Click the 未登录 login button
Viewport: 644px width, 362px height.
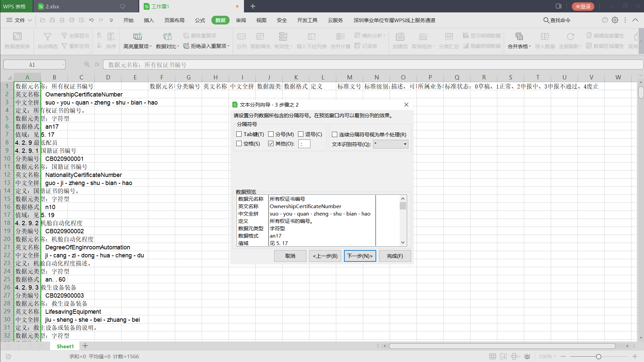pyautogui.click(x=583, y=6)
